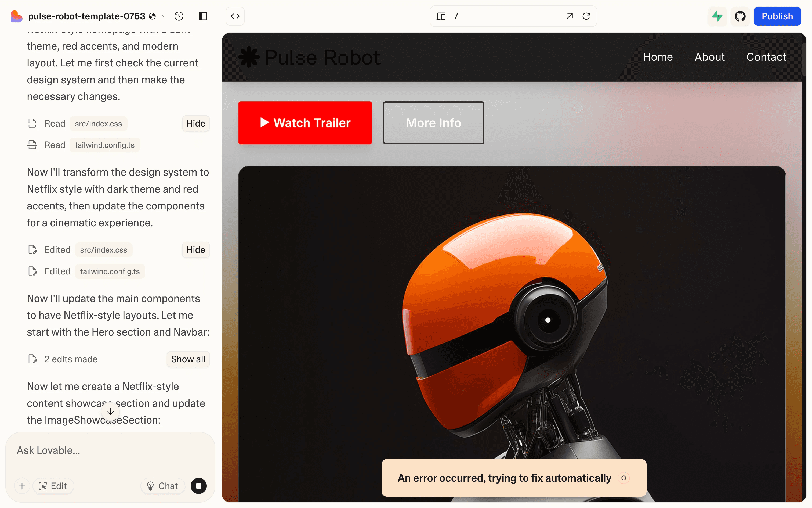This screenshot has width=812, height=508.
Task: Click the spinner in error notification
Action: pyautogui.click(x=624, y=478)
